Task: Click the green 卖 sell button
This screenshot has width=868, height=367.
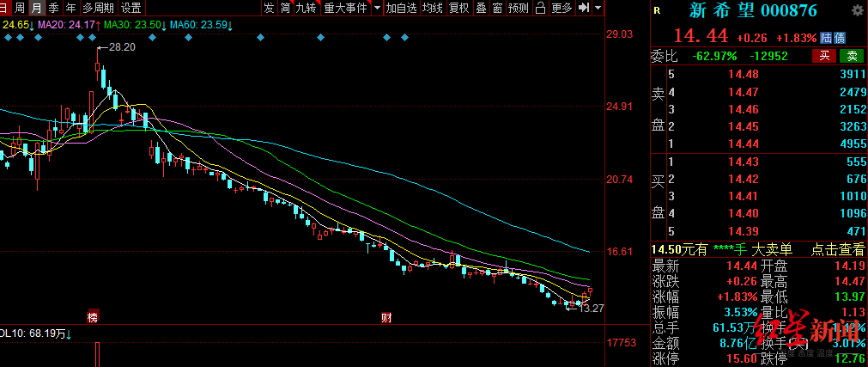Action: pos(852,56)
